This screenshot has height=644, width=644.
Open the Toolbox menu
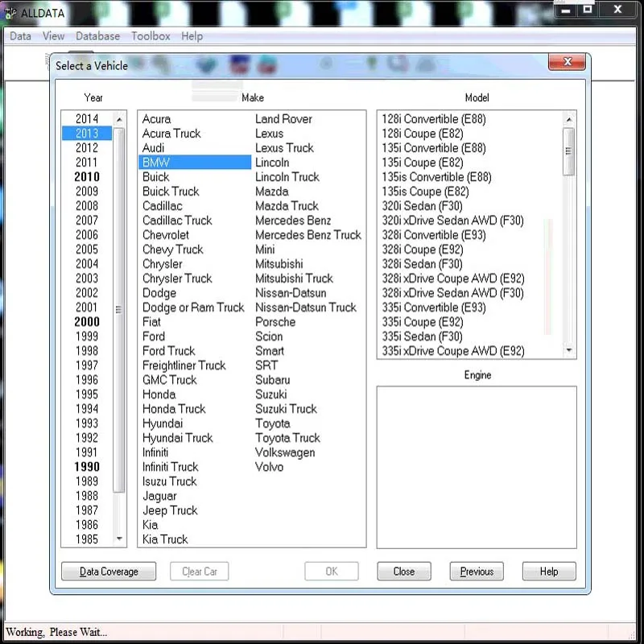click(151, 36)
